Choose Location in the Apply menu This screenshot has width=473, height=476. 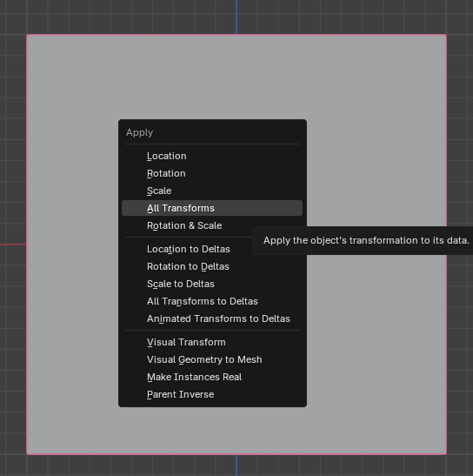pyautogui.click(x=212, y=156)
